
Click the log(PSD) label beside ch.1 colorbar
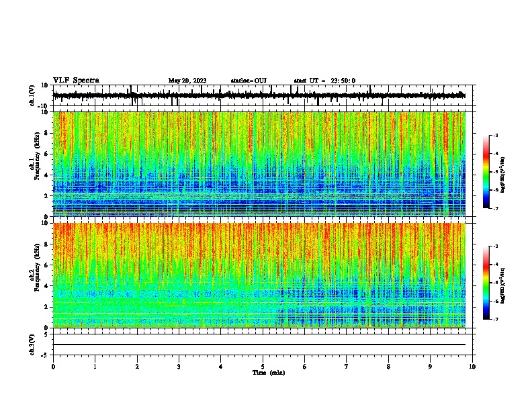[x=502, y=175]
